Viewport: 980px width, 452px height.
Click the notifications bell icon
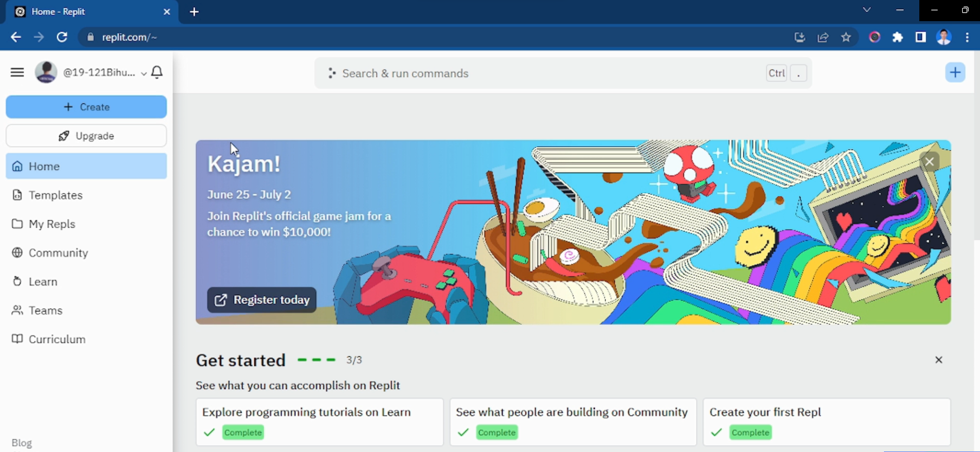(157, 72)
